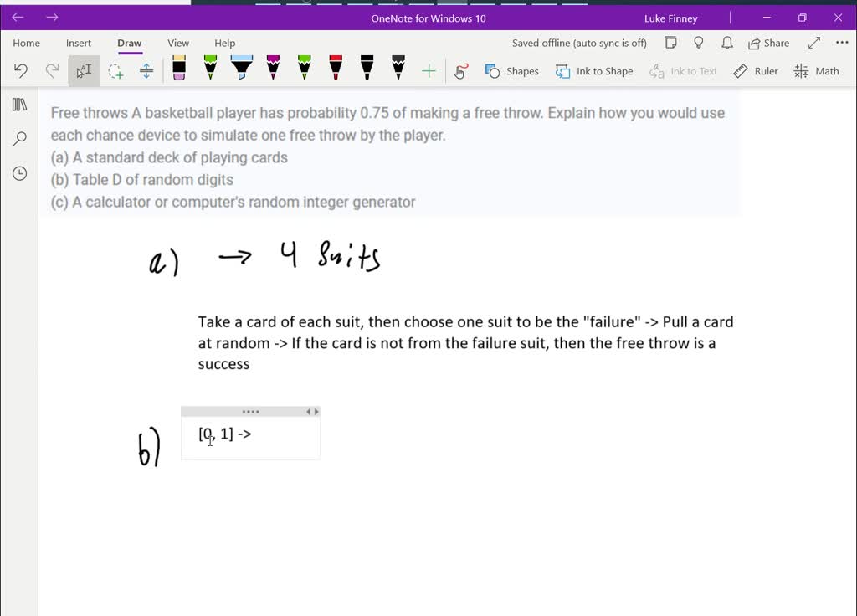The height and width of the screenshot is (616, 857).
Task: Toggle the Ruler on the canvas
Action: [756, 71]
